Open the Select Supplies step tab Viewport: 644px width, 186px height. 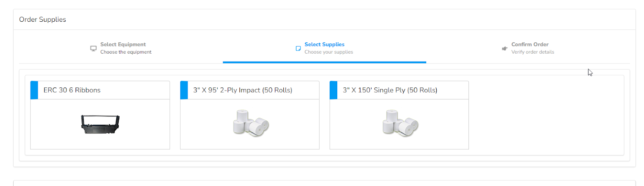point(324,44)
